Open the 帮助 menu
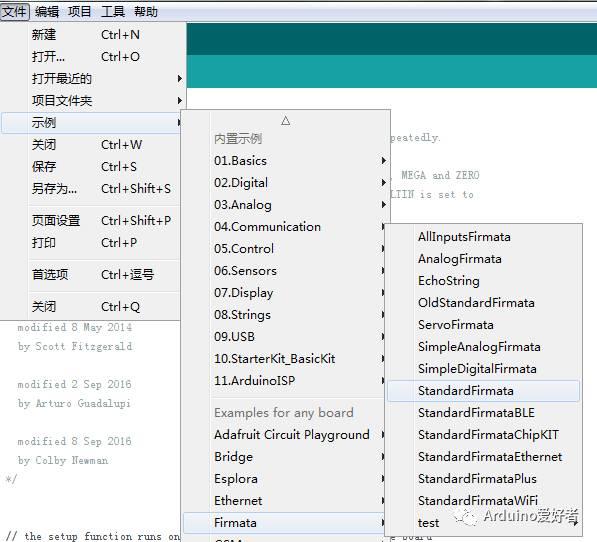597x542 pixels. tap(146, 12)
